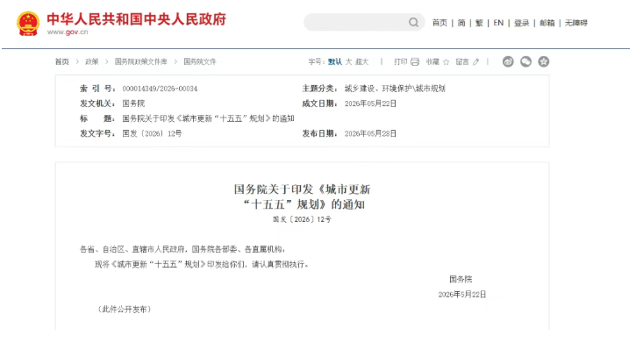Open the 政策 breadcrumb link
643x364 pixels.
pyautogui.click(x=92, y=61)
